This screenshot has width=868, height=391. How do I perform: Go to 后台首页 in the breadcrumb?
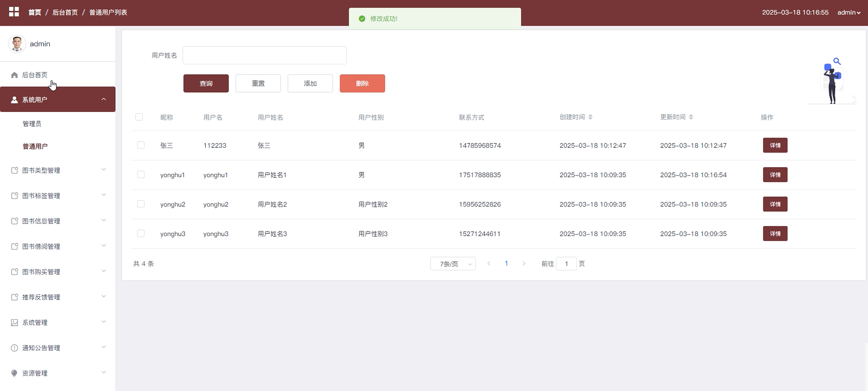coord(65,12)
